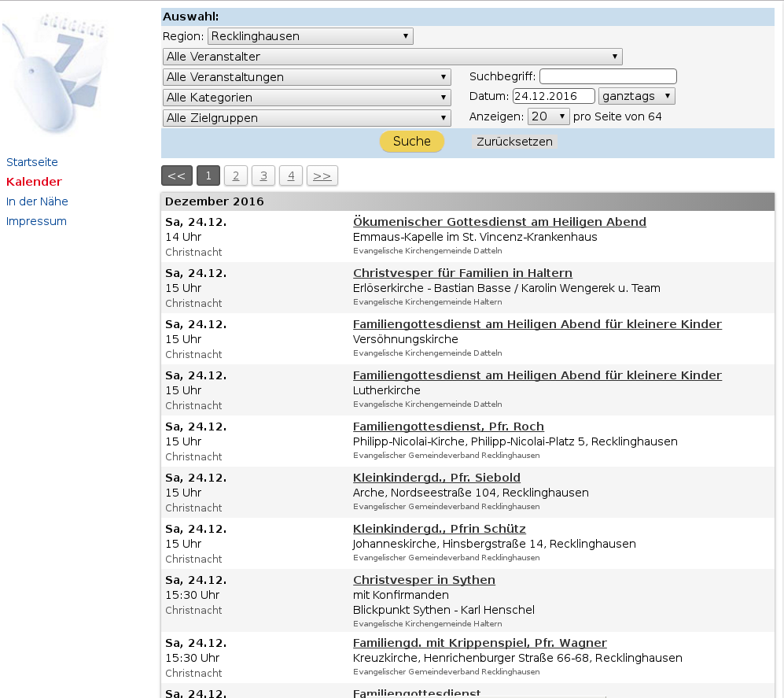Click the calendar mouse logo image
The image size is (784, 698).
pyautogui.click(x=55, y=72)
